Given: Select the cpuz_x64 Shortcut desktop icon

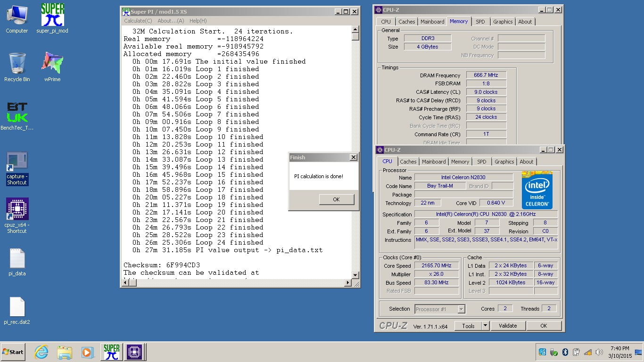Looking at the screenshot, I should tap(17, 215).
